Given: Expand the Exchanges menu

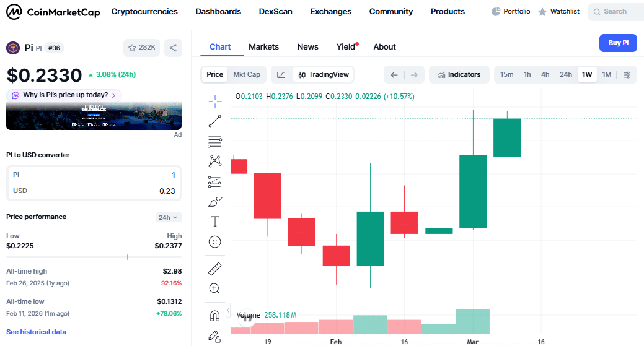Looking at the screenshot, I should point(330,12).
